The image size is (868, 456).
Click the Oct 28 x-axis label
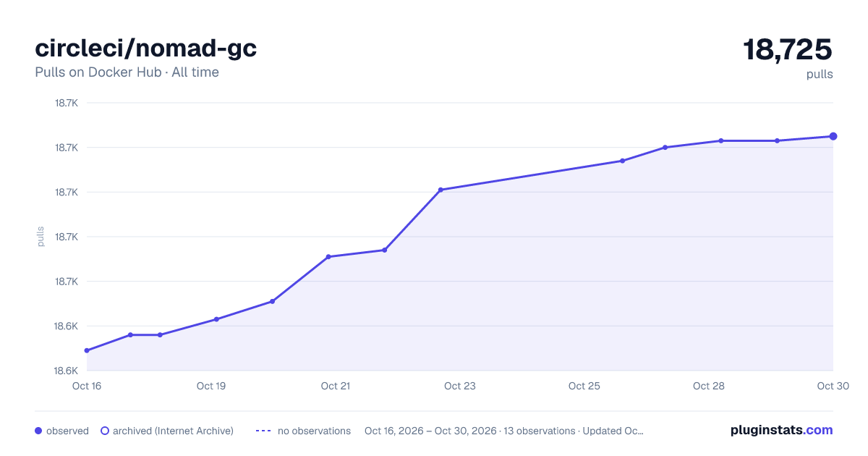pyautogui.click(x=709, y=386)
